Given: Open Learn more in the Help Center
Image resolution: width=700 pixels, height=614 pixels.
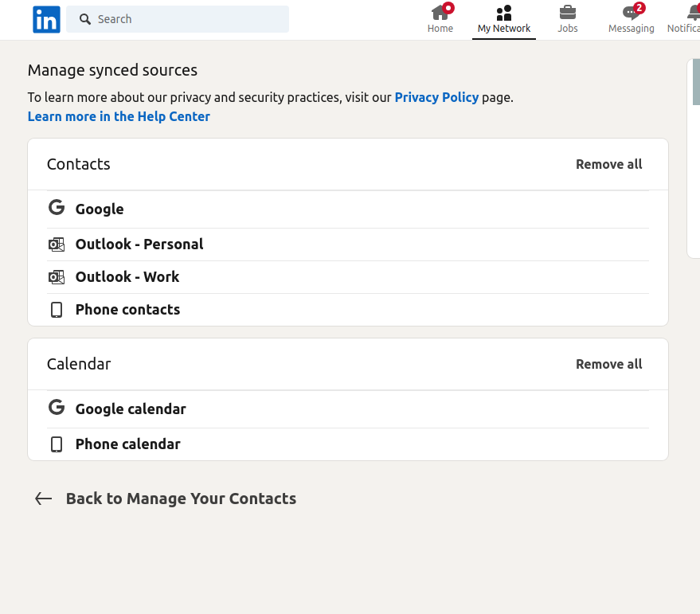Looking at the screenshot, I should (x=119, y=116).
